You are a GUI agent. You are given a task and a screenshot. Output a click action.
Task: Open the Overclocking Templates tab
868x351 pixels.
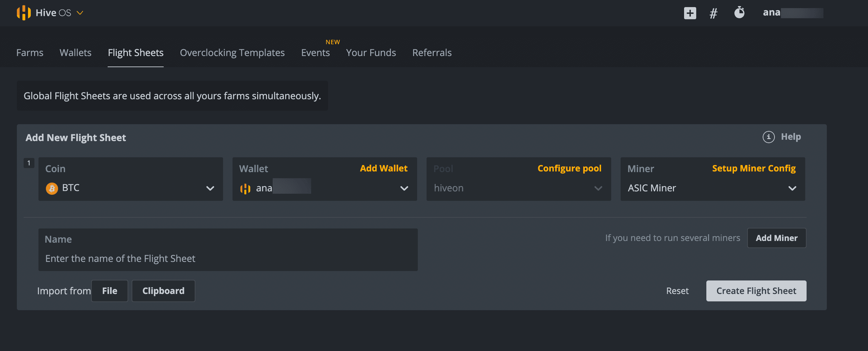(232, 53)
